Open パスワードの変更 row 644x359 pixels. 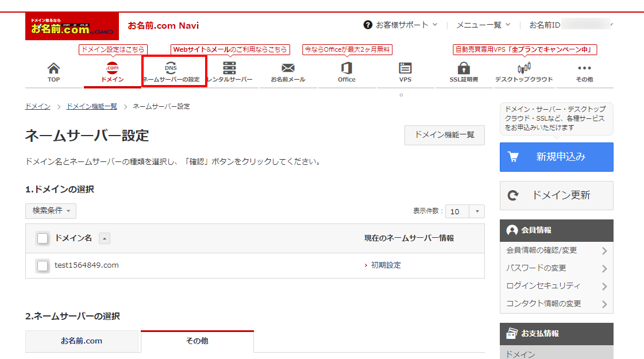pos(556,268)
